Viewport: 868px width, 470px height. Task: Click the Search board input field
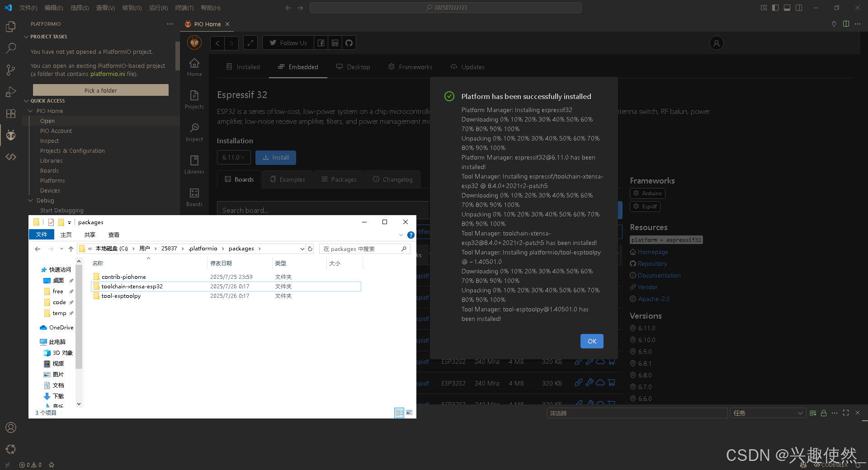(x=323, y=210)
